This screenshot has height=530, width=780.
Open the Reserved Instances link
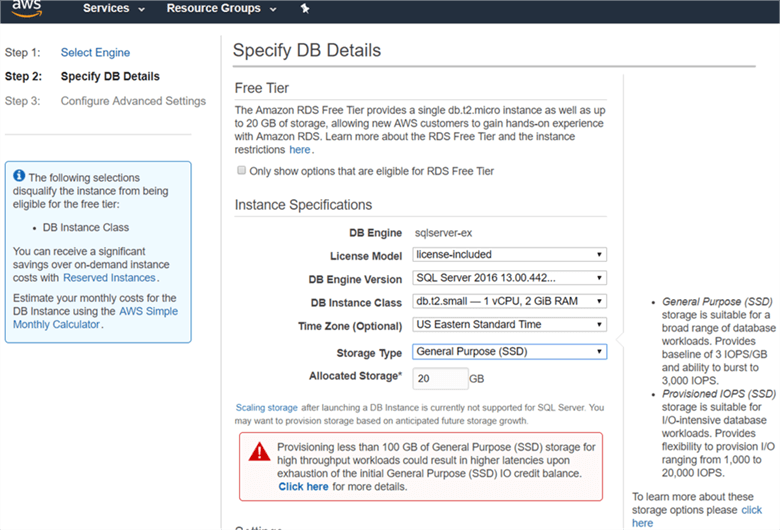tap(109, 278)
